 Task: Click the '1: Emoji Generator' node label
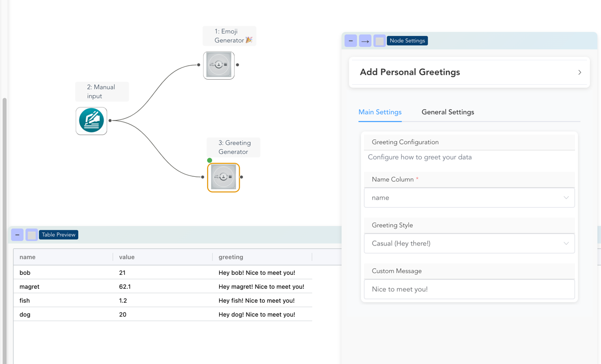[230, 36]
